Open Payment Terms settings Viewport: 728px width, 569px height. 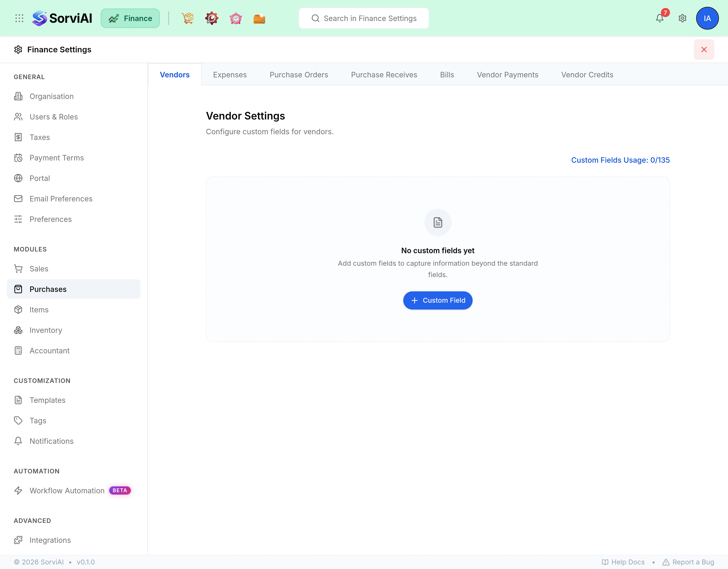[x=74, y=158]
